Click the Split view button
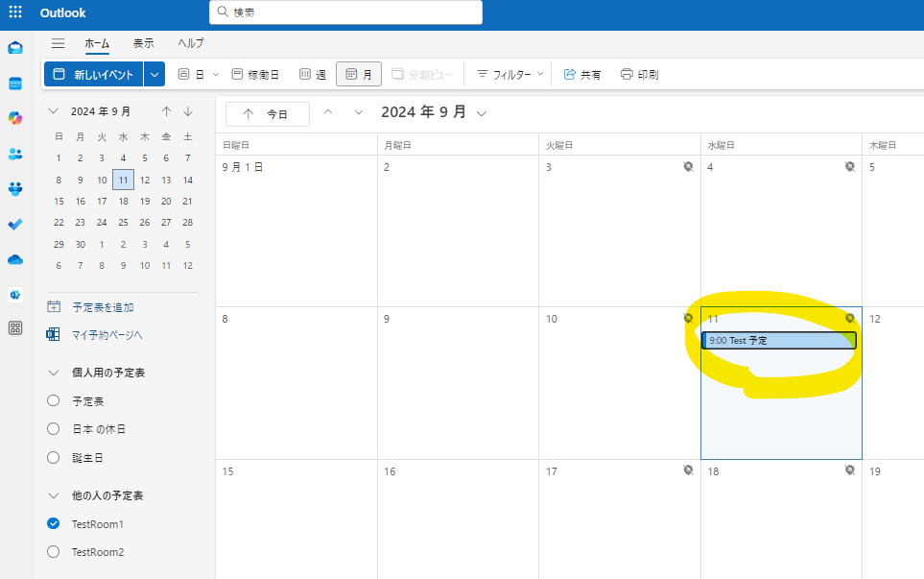924x579 pixels. [x=421, y=74]
